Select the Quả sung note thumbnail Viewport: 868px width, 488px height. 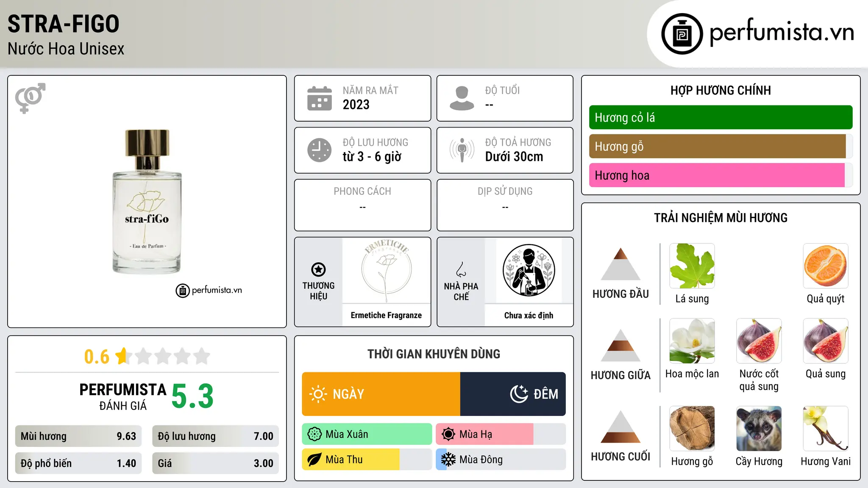pos(826,341)
